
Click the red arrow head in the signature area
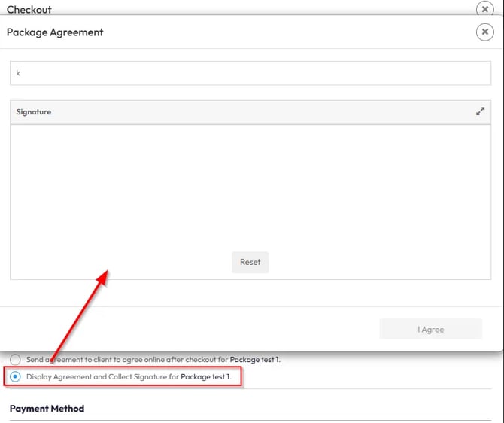(x=105, y=275)
